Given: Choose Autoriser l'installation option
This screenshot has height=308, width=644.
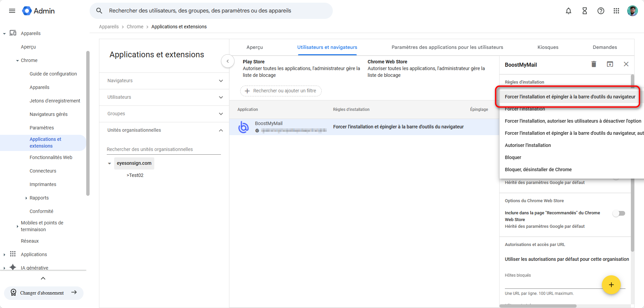Looking at the screenshot, I should [x=528, y=145].
